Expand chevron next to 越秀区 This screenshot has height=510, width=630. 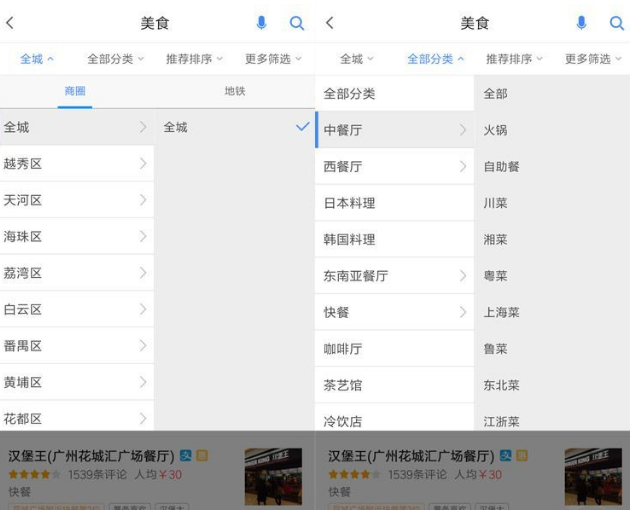coord(143,164)
